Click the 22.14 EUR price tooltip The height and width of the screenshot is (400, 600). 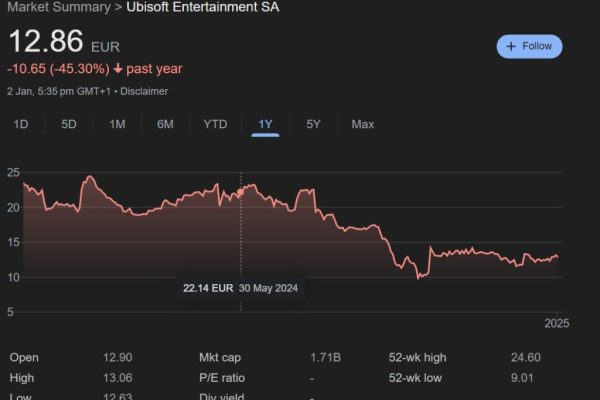pos(240,288)
